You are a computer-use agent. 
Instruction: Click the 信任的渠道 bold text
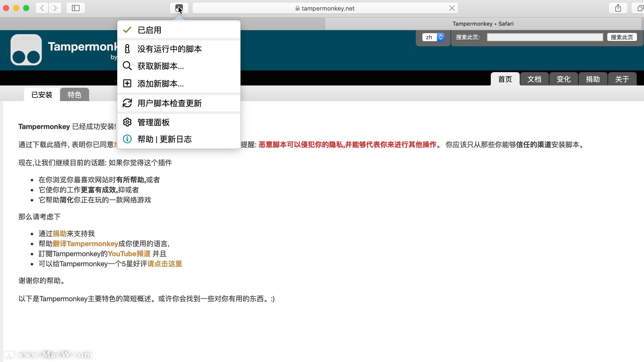coord(534,145)
